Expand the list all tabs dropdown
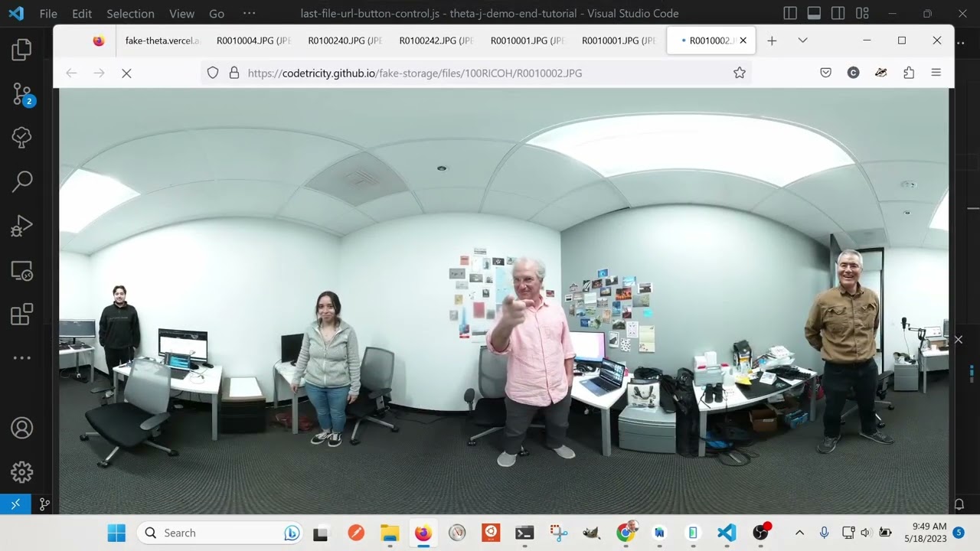Viewport: 980px width, 551px height. [x=802, y=41]
